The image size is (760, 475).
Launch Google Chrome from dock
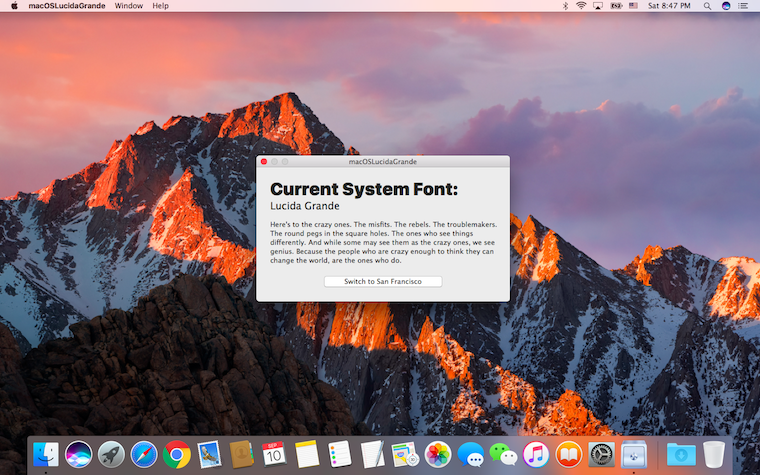177,454
